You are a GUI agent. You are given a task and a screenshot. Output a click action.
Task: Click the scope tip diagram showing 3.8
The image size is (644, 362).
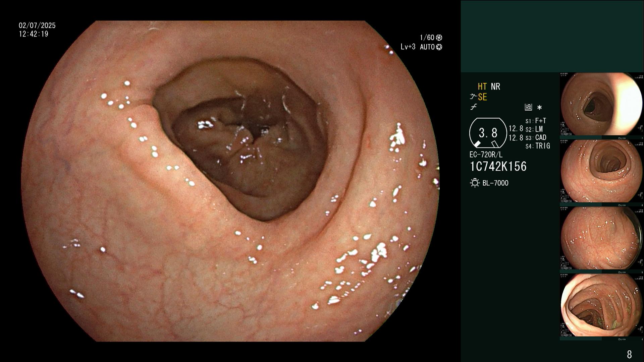(488, 133)
